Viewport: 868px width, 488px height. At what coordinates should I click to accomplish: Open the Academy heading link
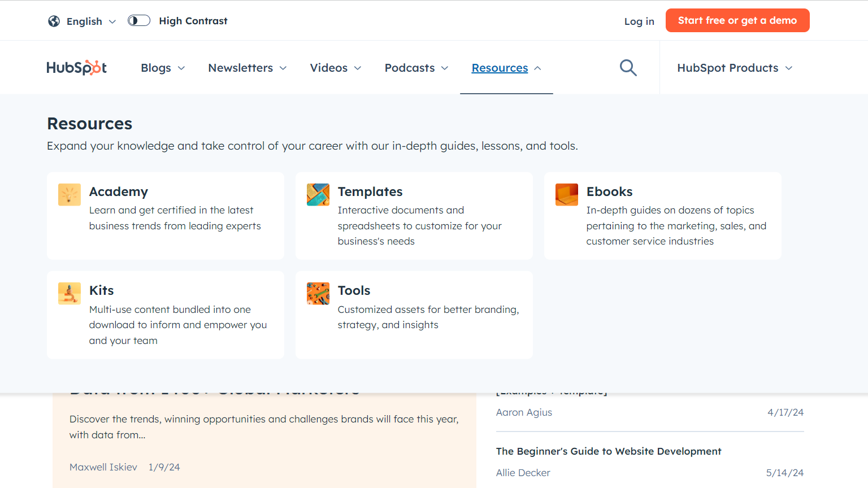click(119, 191)
